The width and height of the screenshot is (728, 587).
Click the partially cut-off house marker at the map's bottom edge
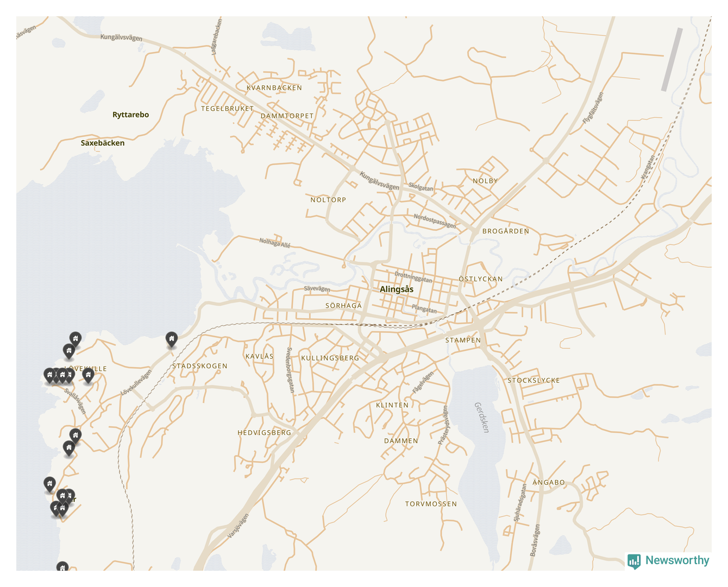coord(62,567)
